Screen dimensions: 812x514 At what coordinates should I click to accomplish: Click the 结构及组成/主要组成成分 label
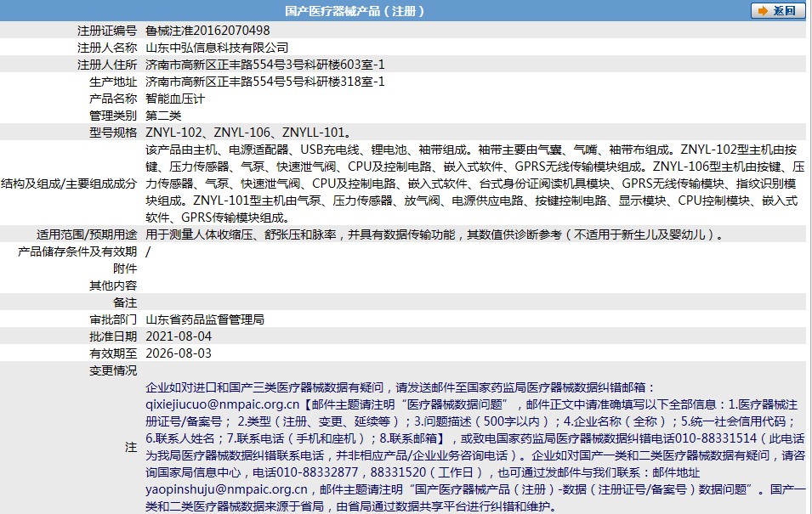click(69, 184)
